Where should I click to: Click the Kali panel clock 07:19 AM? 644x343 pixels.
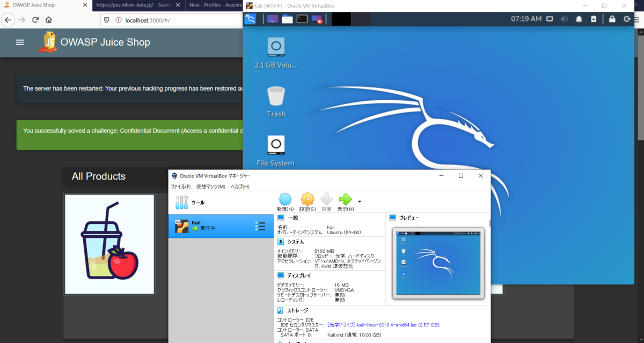526,19
